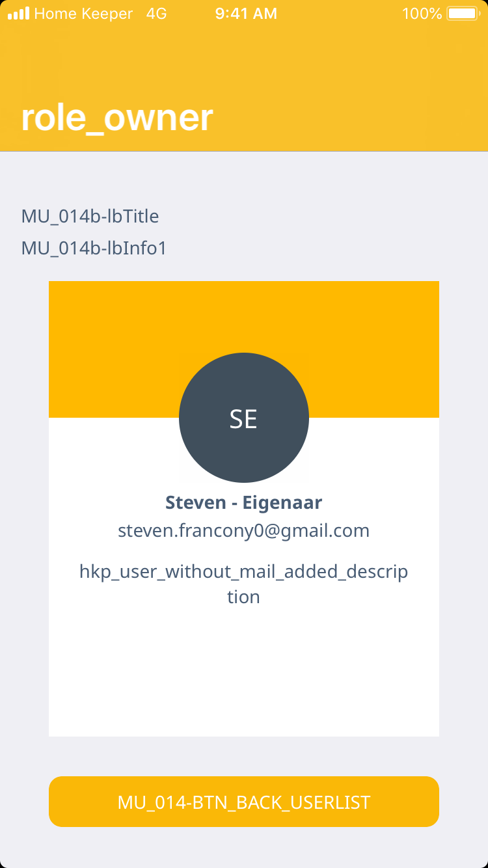Tap the Home Keeper carrier label
This screenshot has width=488, height=868.
(83, 13)
